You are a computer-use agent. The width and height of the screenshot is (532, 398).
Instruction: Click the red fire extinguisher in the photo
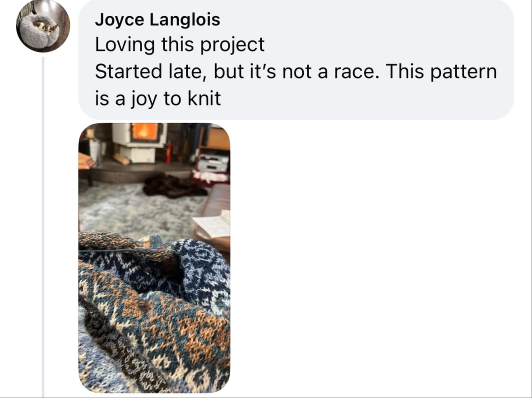[168, 152]
